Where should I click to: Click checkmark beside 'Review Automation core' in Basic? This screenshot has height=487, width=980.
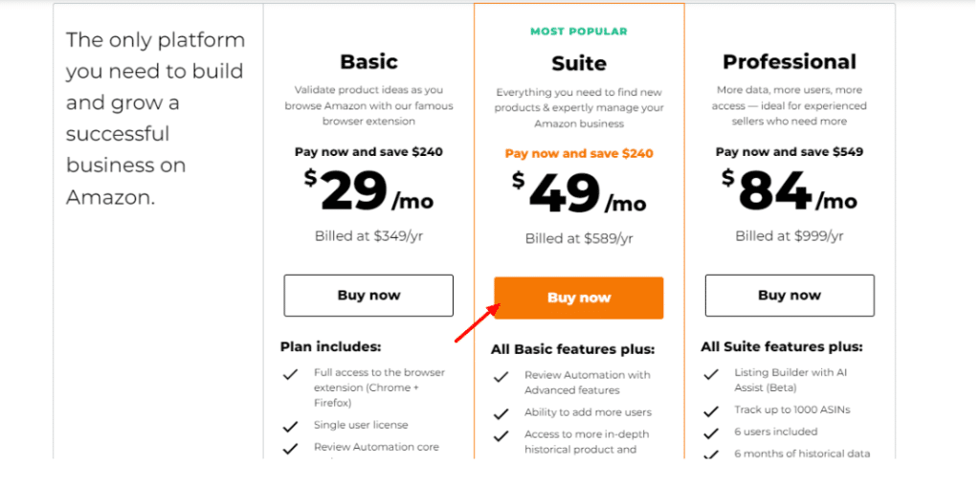pos(290,448)
